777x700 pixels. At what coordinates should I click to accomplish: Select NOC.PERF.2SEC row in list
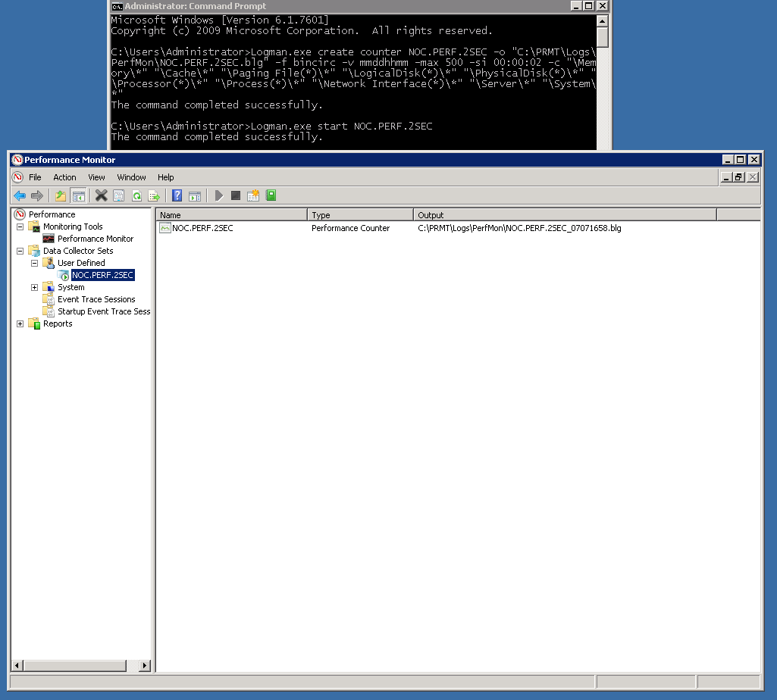202,228
